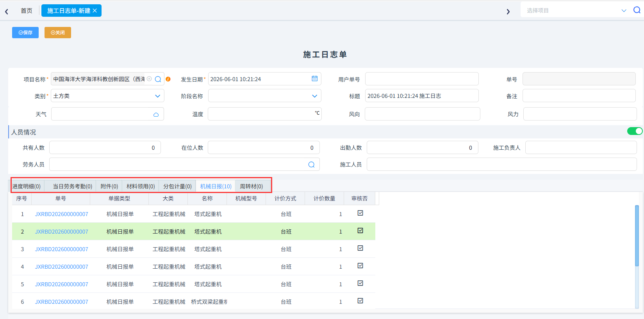The image size is (644, 319).
Task: Close the 施工日志单-新建 tab with x
Action: pos(95,11)
